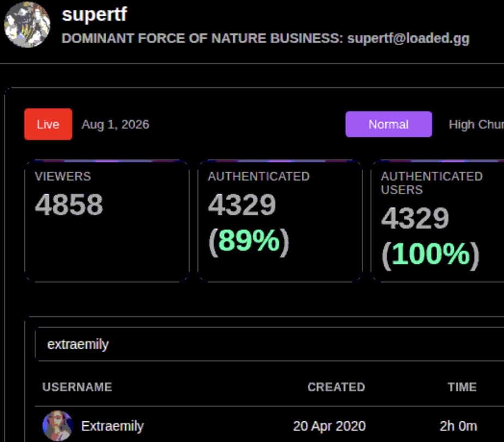Screen dimensions: 504x442
Task: Click the supertf channel avatar
Action: tap(27, 25)
